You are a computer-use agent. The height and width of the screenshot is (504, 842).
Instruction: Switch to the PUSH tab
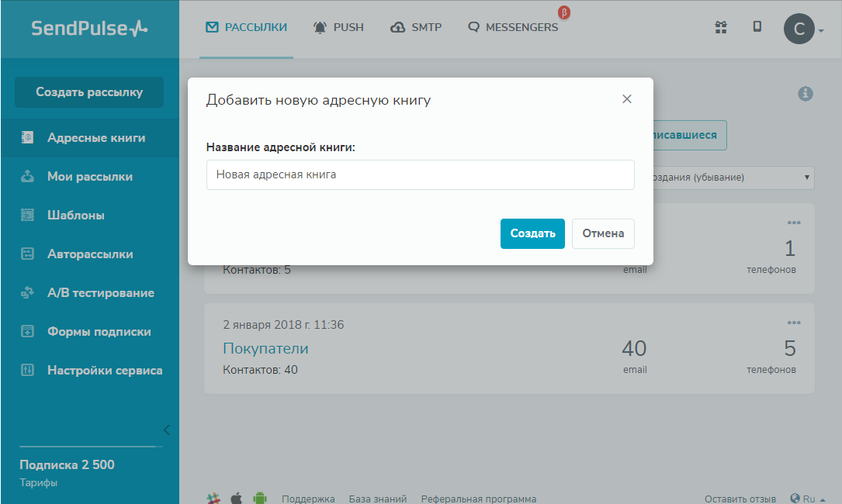point(338,27)
